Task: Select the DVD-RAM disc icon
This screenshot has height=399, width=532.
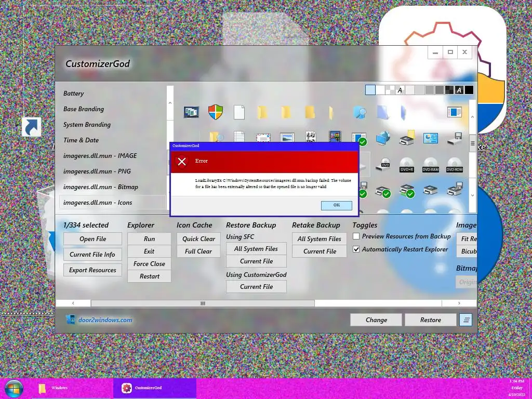Action: pyautogui.click(x=431, y=165)
